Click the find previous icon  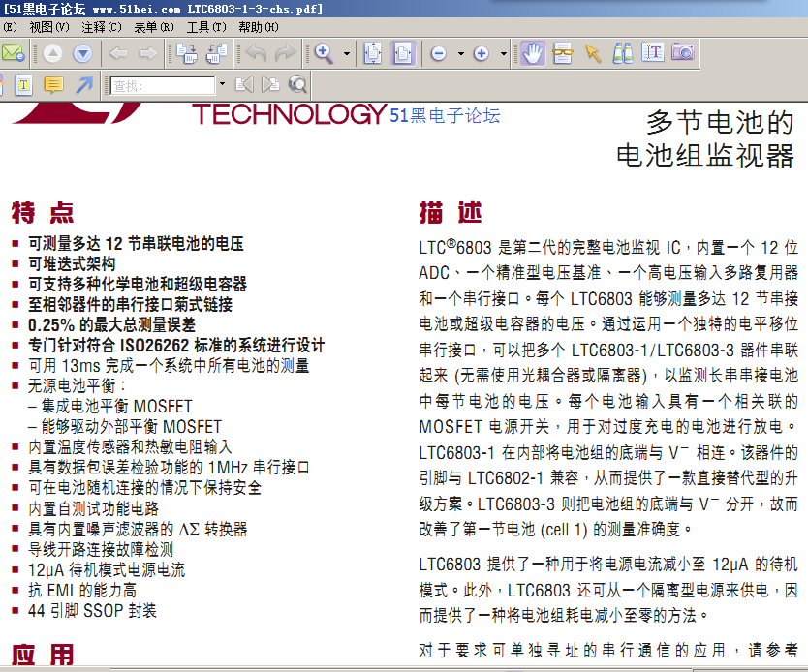pos(245,85)
